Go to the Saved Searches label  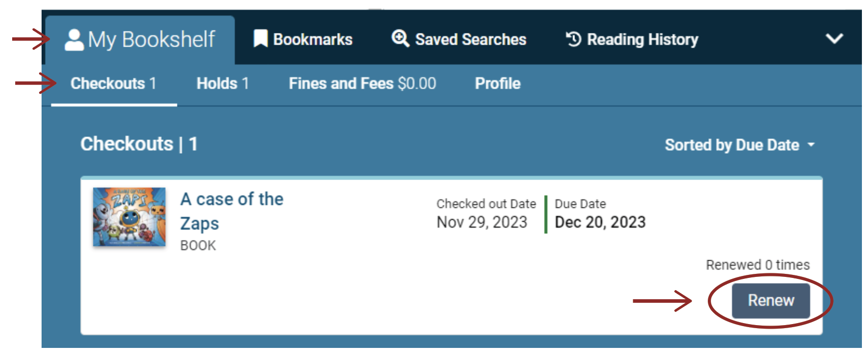pos(471,40)
